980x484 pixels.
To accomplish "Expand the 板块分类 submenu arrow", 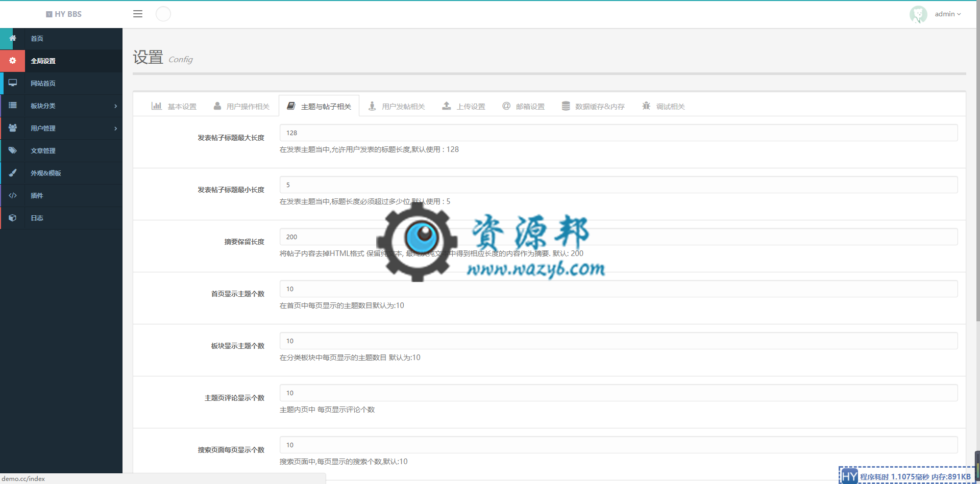I will [116, 106].
